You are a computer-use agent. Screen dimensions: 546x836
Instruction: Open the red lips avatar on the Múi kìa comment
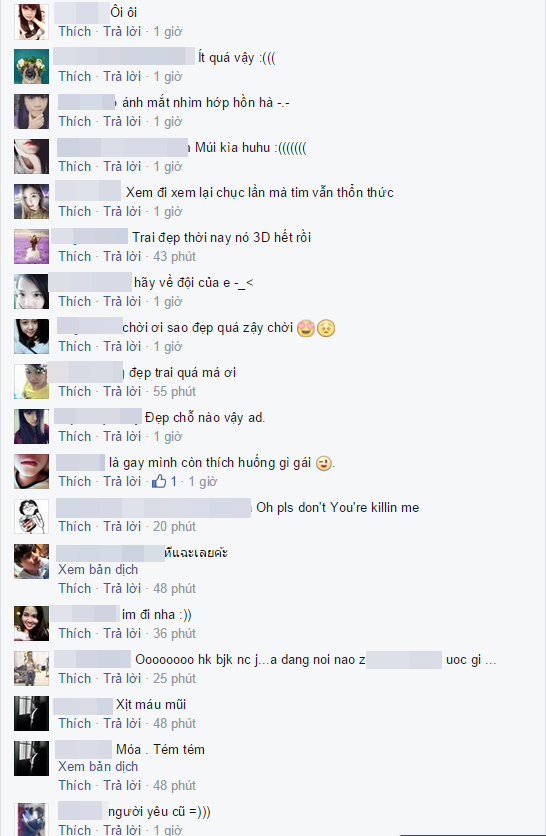pos(31,157)
